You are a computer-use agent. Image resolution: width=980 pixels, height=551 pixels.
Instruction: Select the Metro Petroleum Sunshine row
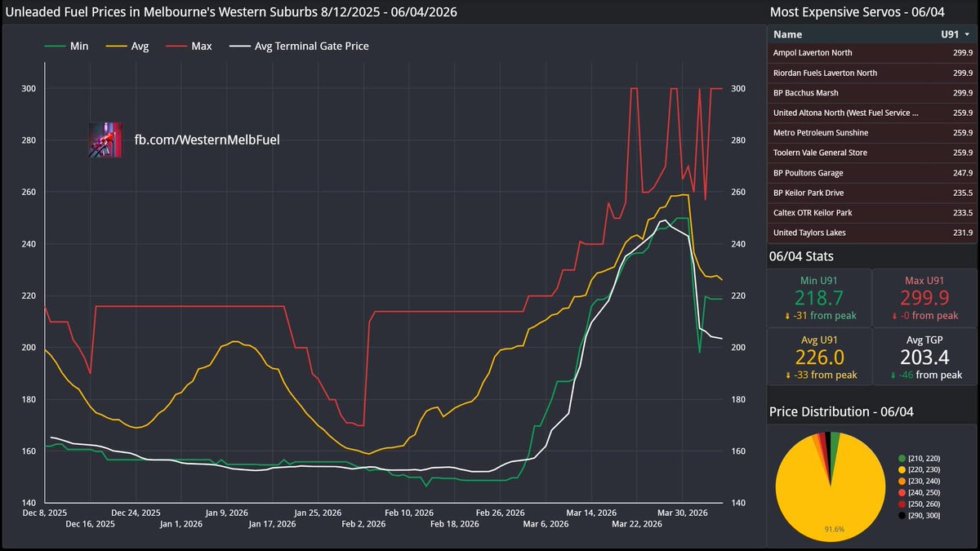pos(872,133)
